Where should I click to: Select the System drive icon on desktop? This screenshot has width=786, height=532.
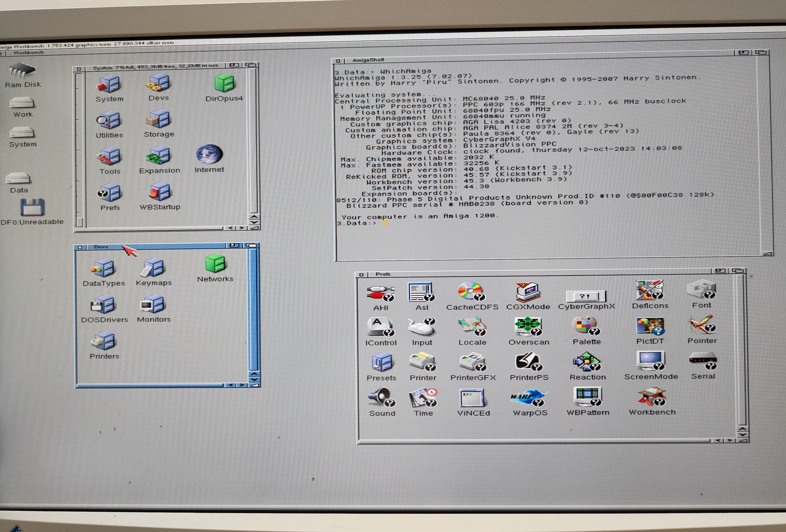[22, 132]
